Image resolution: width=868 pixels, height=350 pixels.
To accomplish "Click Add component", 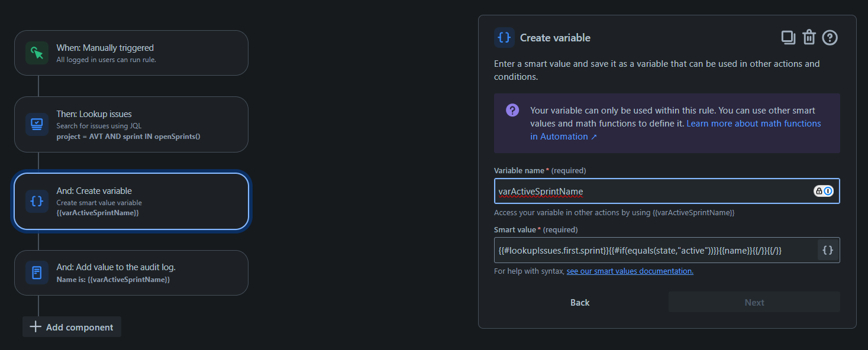I will [72, 326].
